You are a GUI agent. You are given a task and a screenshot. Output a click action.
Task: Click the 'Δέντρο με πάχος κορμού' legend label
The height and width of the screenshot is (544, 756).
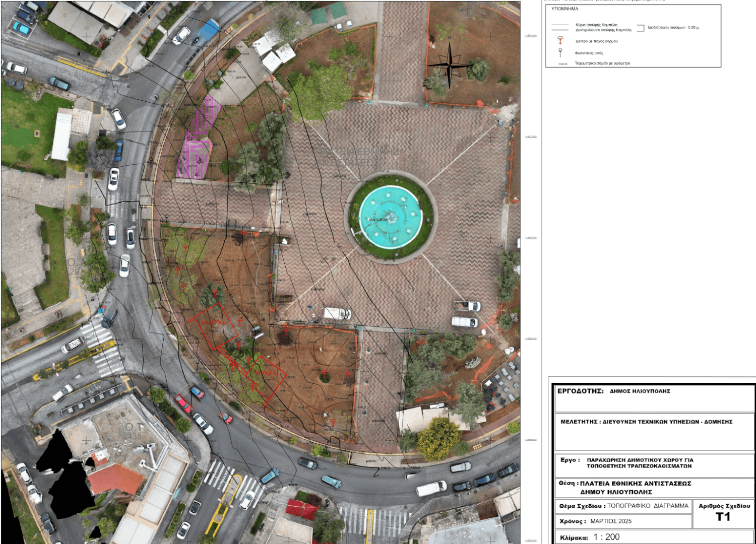coord(596,41)
